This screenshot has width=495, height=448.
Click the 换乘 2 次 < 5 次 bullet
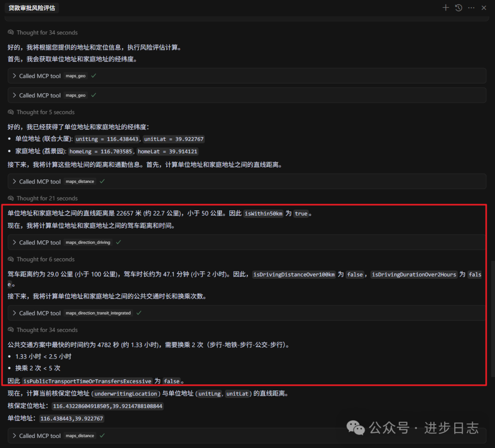tap(38, 368)
